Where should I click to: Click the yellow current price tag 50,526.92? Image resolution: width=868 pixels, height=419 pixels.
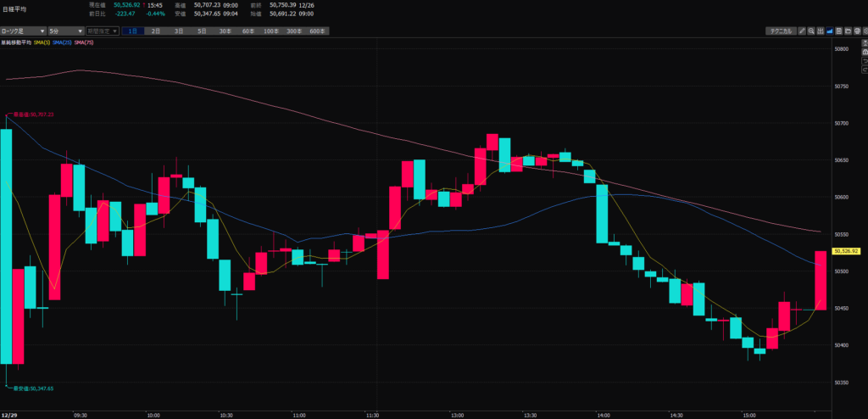(x=848, y=251)
